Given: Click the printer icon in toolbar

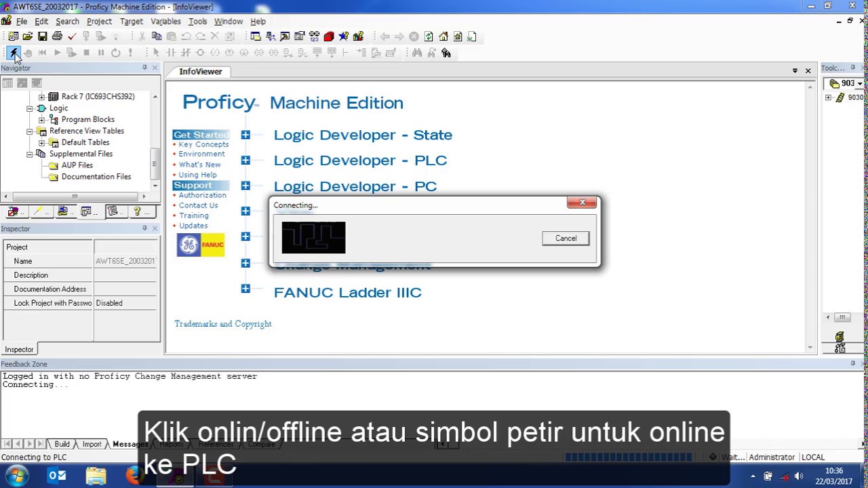Looking at the screenshot, I should coord(57,37).
